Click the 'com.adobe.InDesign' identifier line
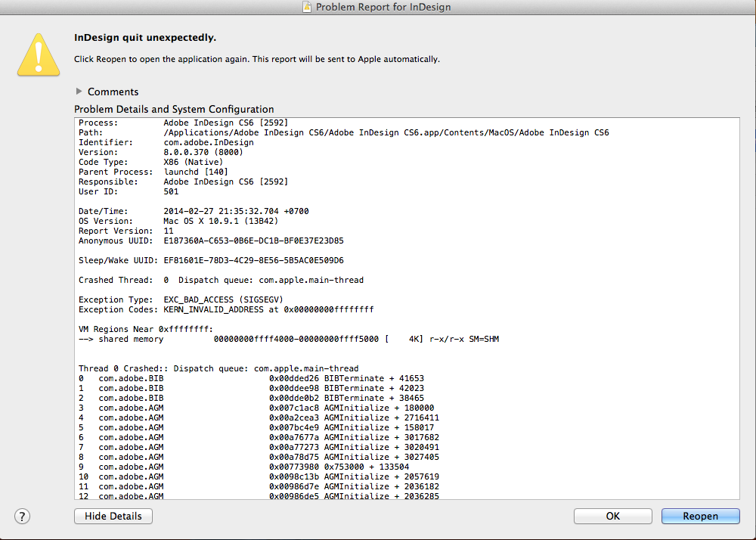Screen dimensions: 756x540 coord(166,142)
